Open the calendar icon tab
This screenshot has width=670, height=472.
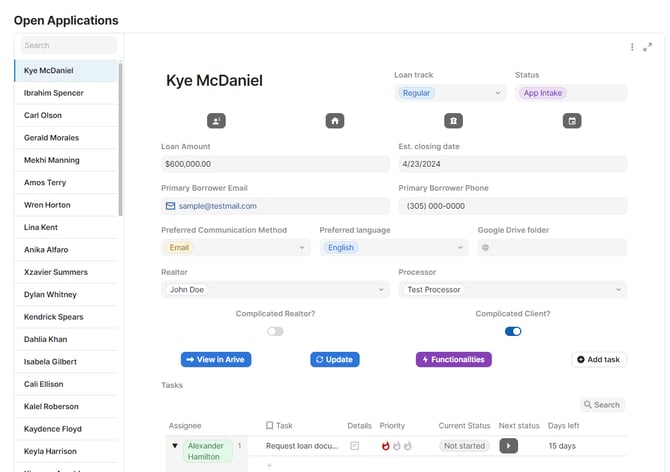point(572,121)
